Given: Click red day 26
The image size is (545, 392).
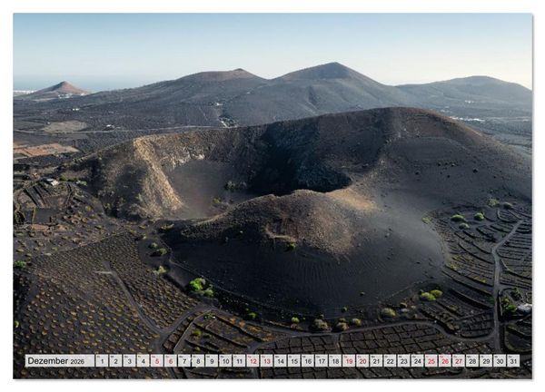Looking at the screenshot, I should pos(445,361).
